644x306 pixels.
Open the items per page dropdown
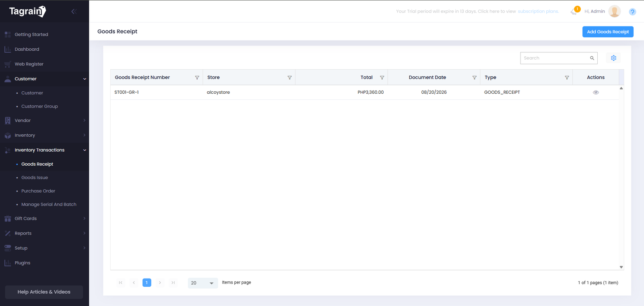coord(203,283)
